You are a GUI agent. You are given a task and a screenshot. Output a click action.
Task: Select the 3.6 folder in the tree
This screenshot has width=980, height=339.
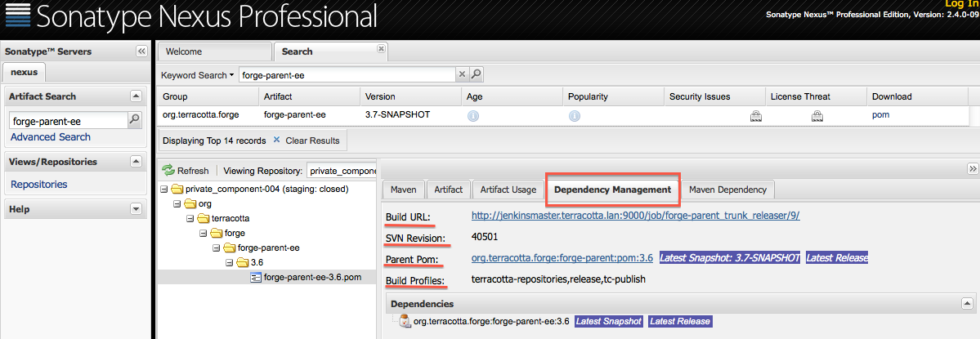coord(257,262)
